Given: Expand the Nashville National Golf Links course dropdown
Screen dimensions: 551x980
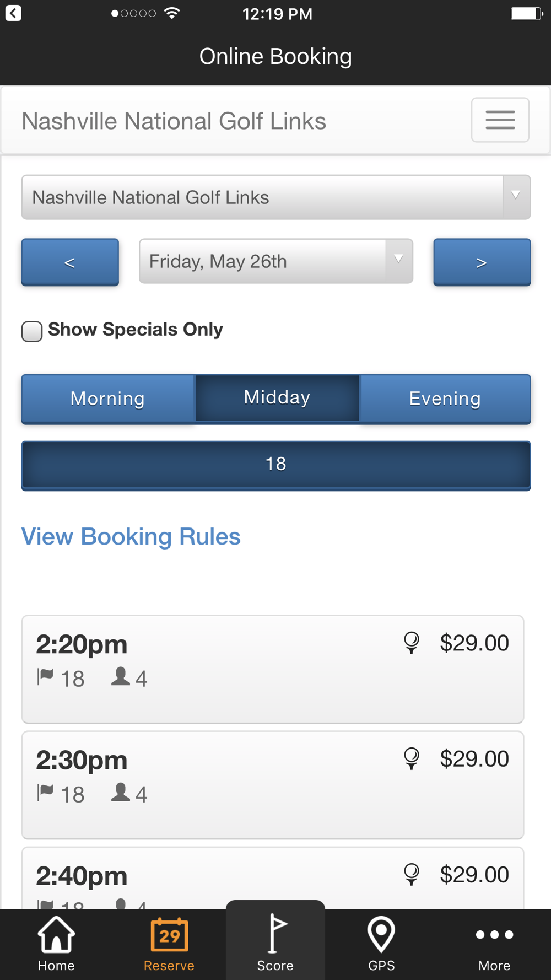Looking at the screenshot, I should 276,197.
